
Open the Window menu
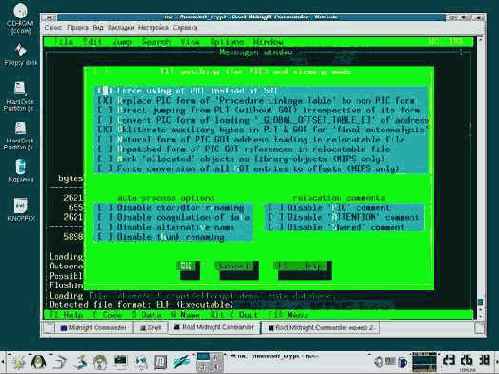[268, 42]
